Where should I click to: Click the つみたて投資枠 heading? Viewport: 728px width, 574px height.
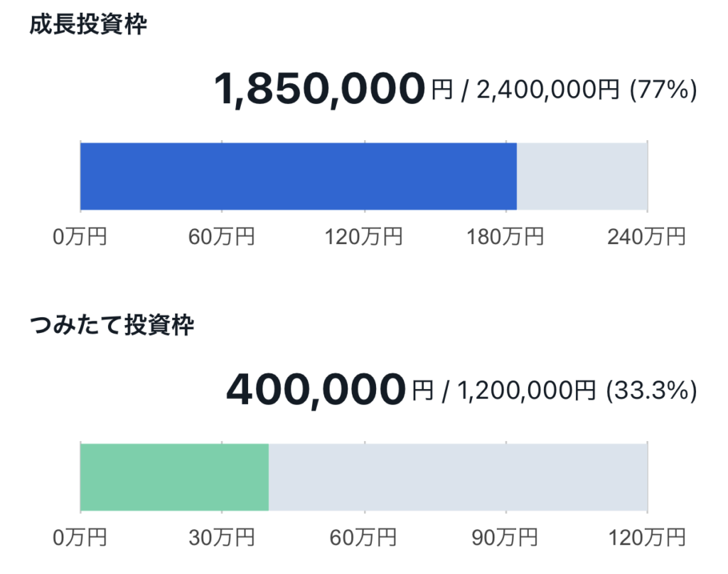coord(112,327)
